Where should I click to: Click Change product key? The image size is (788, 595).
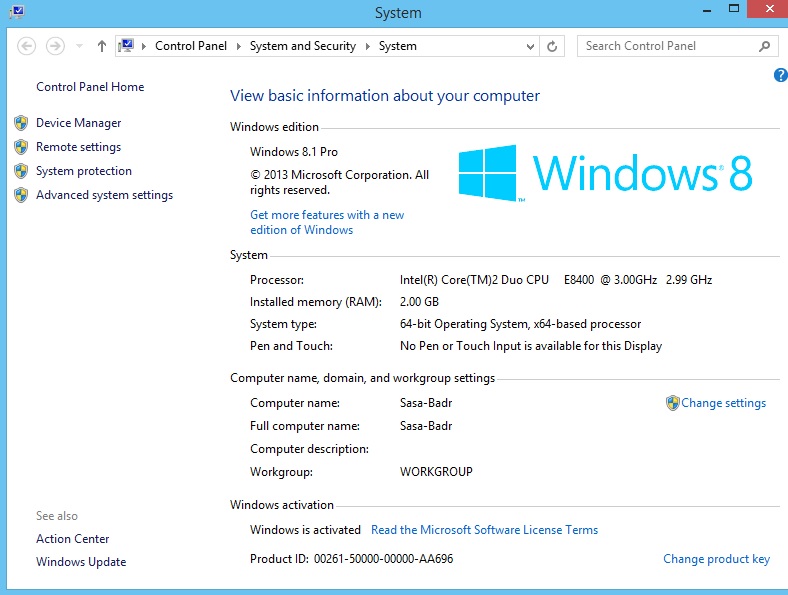716,559
